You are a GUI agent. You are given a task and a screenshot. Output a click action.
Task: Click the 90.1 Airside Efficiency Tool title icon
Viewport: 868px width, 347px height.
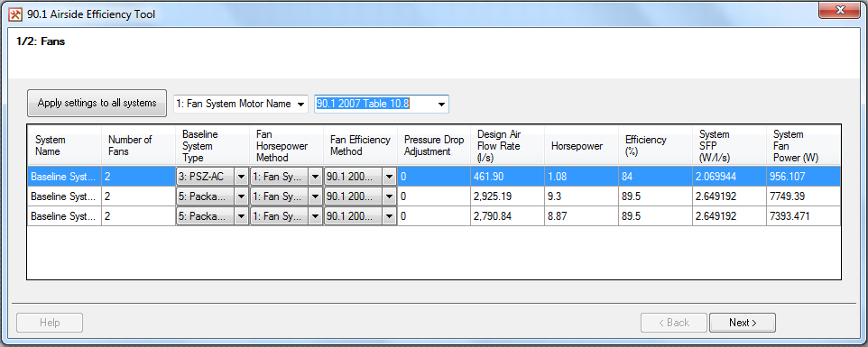16,14
